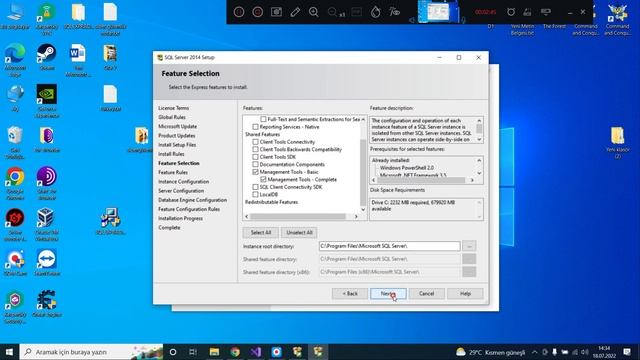
Task: Click the Global Rules step
Action: pos(172,117)
